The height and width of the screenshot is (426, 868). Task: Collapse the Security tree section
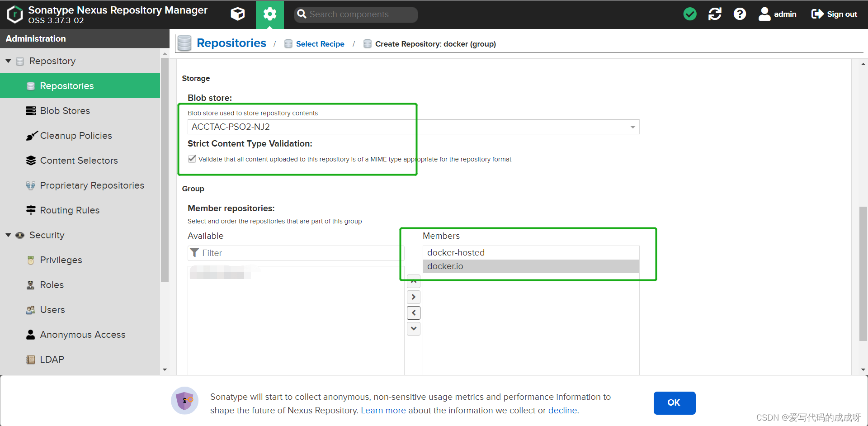(x=8, y=235)
